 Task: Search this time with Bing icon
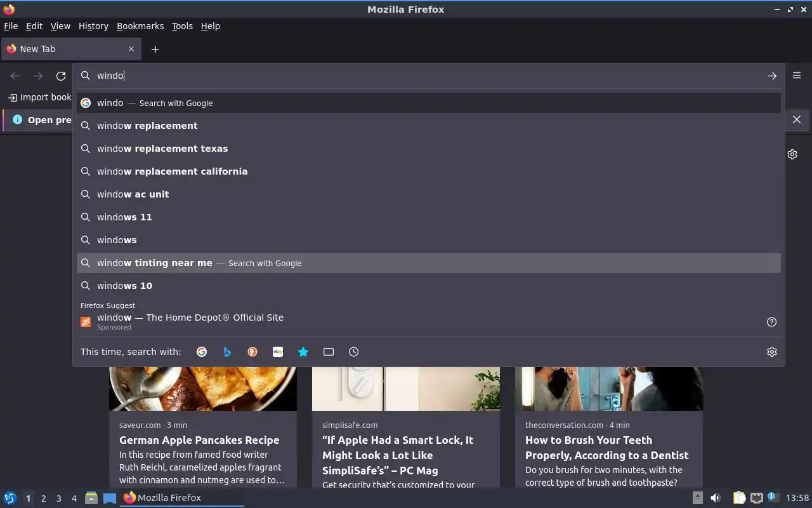(x=227, y=352)
